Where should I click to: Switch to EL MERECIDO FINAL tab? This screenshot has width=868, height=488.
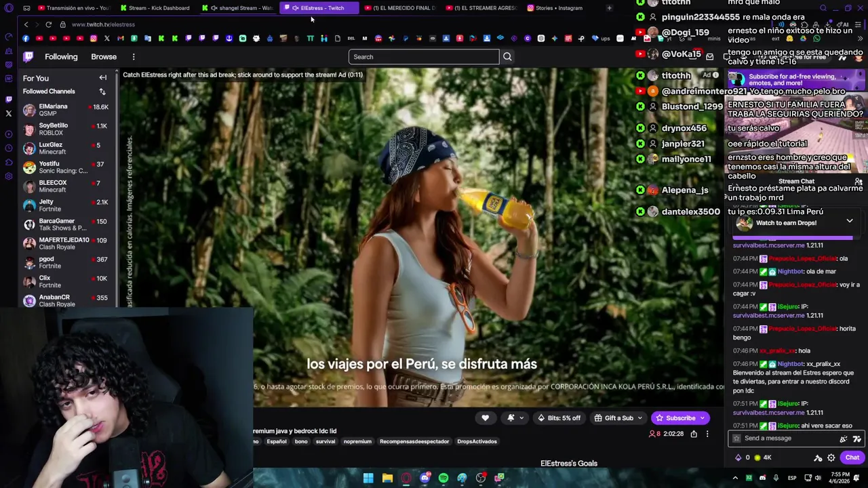coord(401,8)
